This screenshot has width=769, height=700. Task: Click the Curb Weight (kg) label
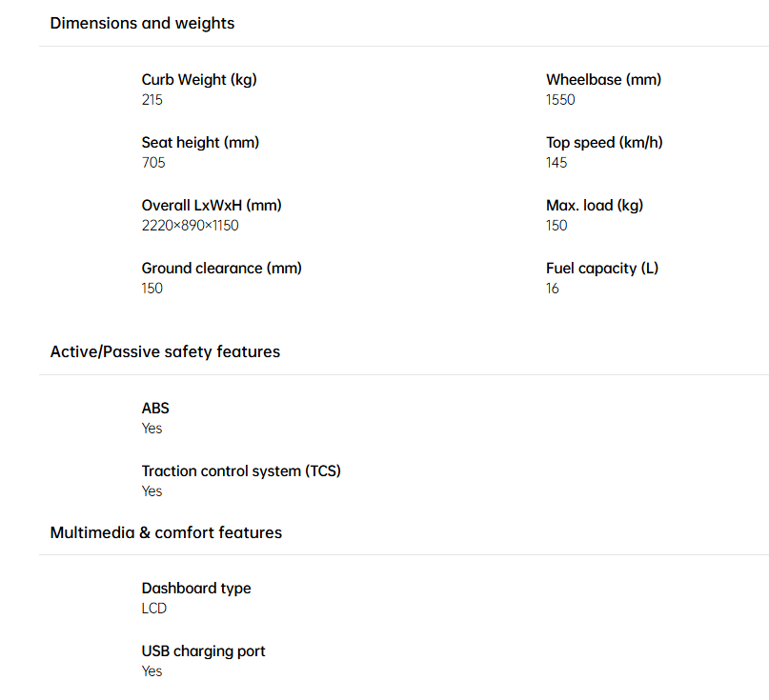(x=199, y=80)
